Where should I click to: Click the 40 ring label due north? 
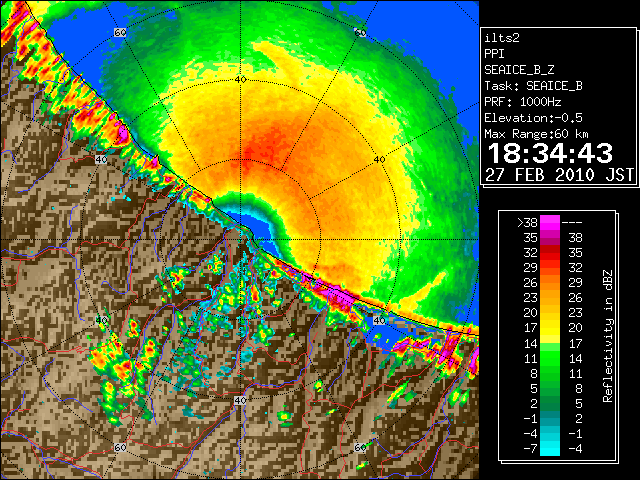240,80
